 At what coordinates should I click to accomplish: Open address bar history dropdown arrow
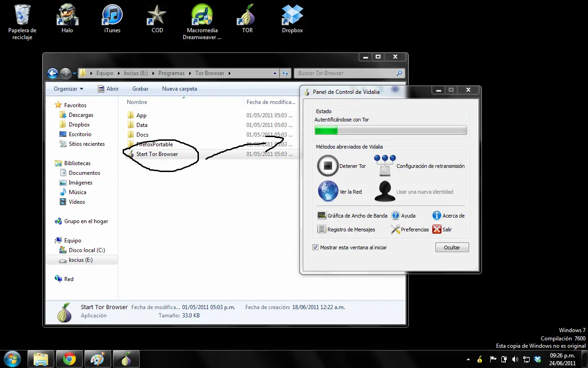[x=275, y=73]
